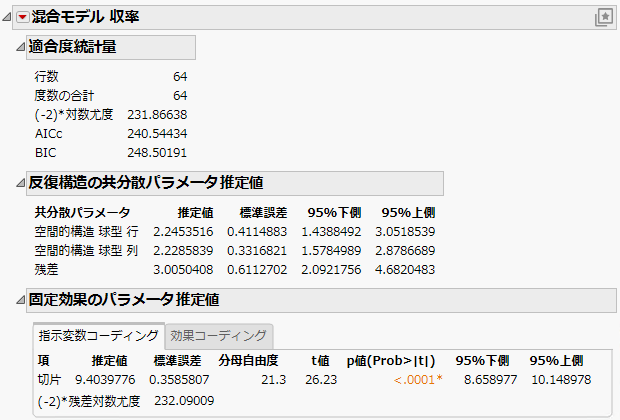
Task: Select the residual estimate 3.0050408
Action: [x=183, y=269]
